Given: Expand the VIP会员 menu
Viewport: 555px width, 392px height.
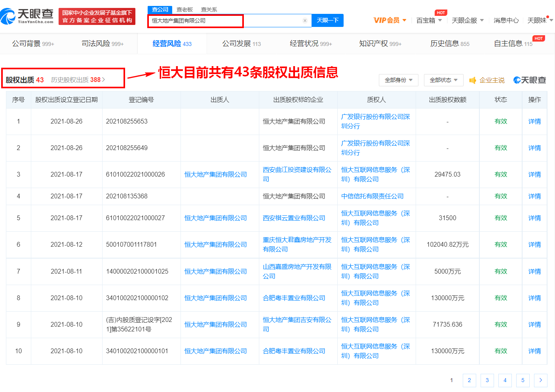Looking at the screenshot, I should [390, 20].
